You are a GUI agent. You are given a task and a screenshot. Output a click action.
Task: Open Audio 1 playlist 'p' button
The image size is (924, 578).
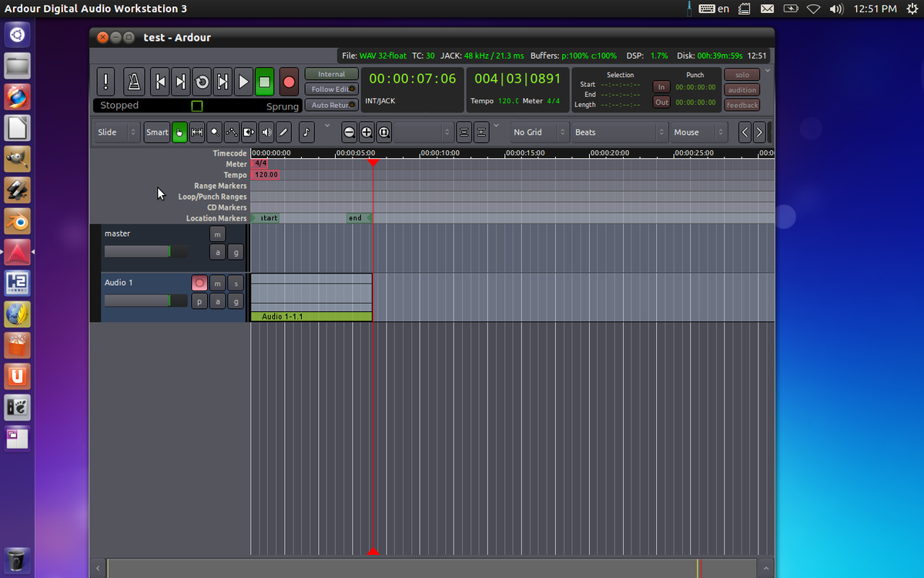tap(199, 301)
